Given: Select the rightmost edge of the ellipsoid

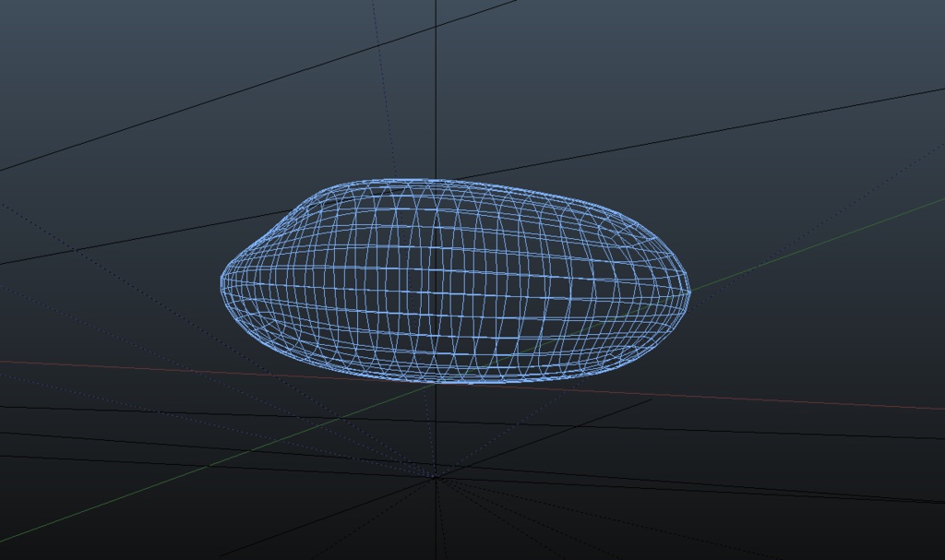Looking at the screenshot, I should (x=689, y=291).
